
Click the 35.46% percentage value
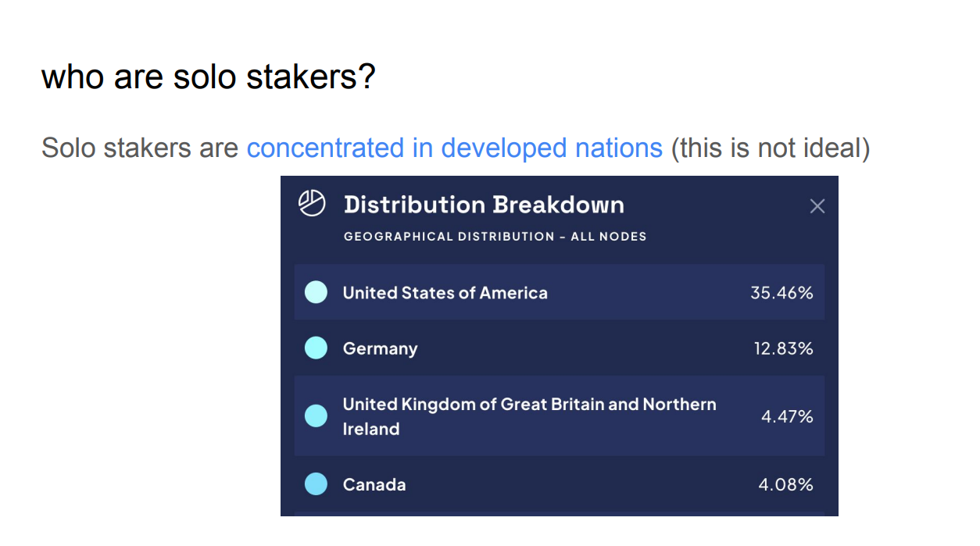(781, 293)
